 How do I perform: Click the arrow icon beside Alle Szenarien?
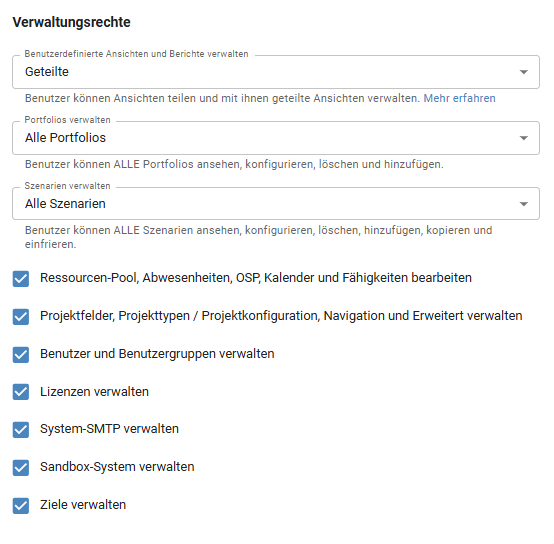[523, 204]
